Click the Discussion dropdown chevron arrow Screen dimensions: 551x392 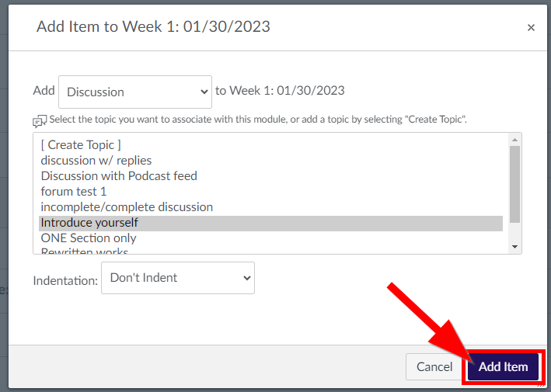[204, 92]
